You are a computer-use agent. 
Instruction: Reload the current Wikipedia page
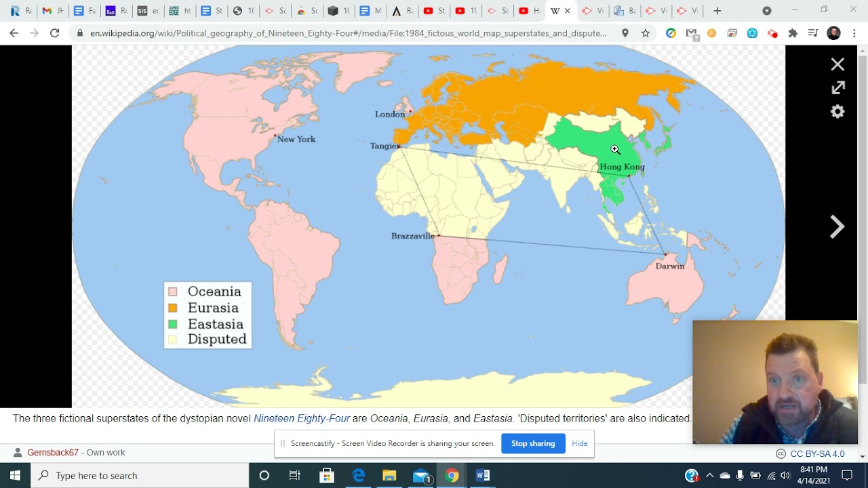[54, 33]
